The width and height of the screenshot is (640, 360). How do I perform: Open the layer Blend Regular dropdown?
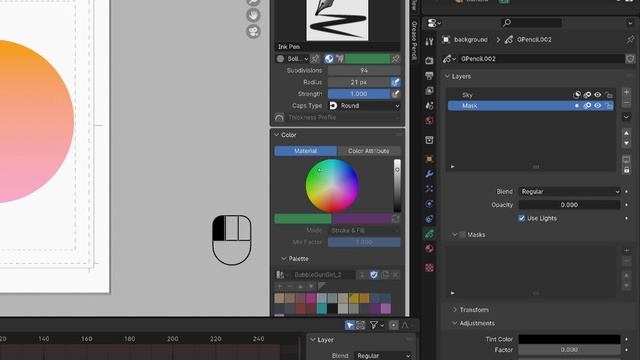(x=569, y=191)
